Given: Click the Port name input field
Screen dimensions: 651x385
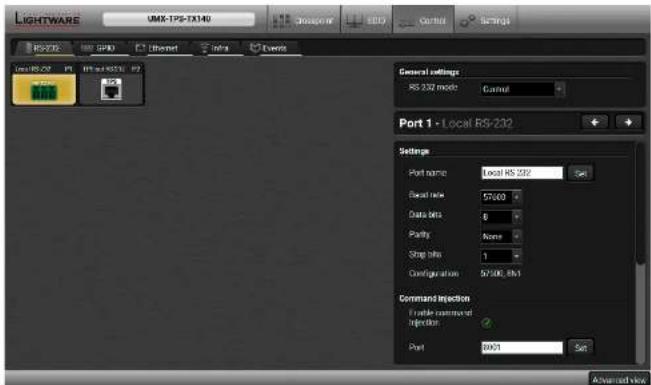Looking at the screenshot, I should 522,173.
